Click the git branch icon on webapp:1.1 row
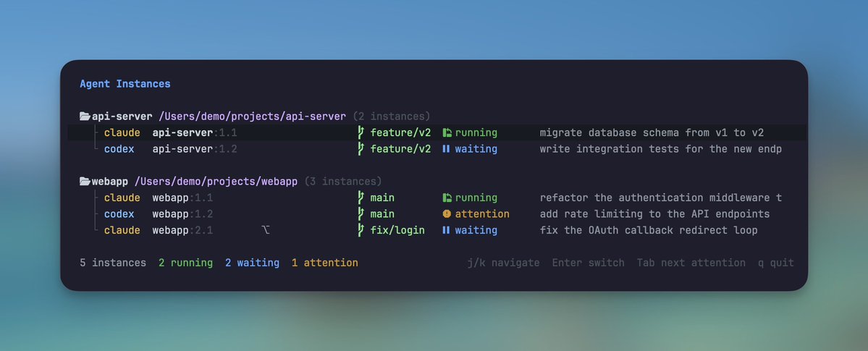 coord(361,198)
